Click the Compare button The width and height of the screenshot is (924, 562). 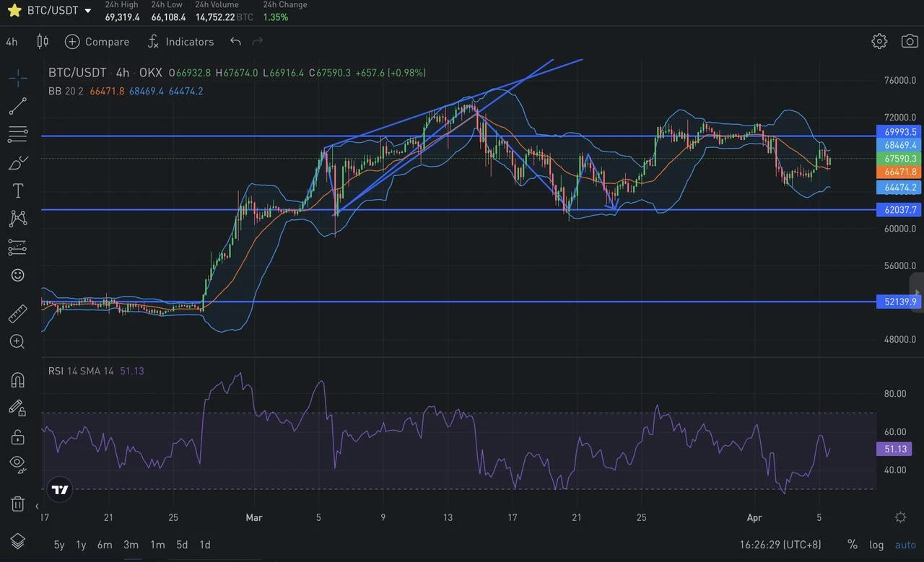(x=97, y=42)
